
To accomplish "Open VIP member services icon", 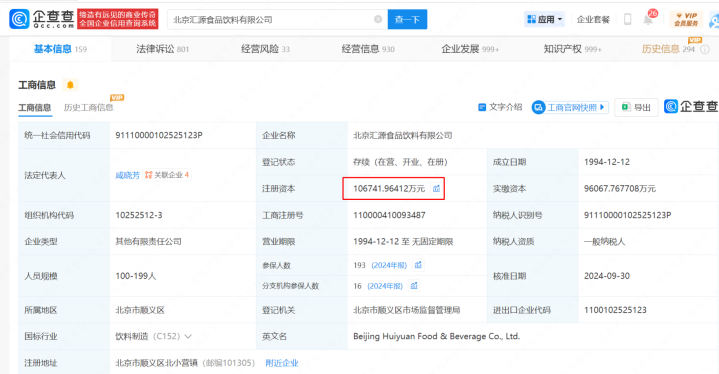I will point(686,19).
